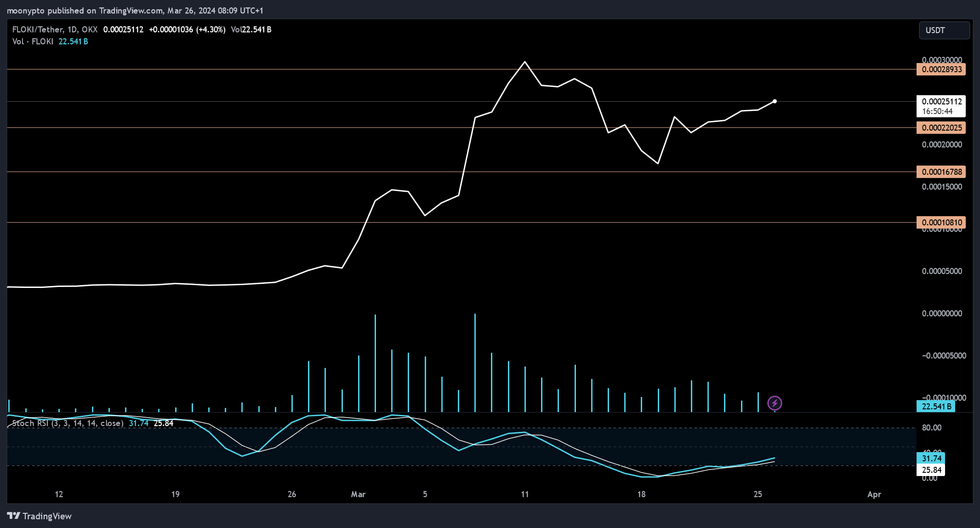The width and height of the screenshot is (980, 528).
Task: Click the +4.30% price change text
Action: click(x=211, y=29)
